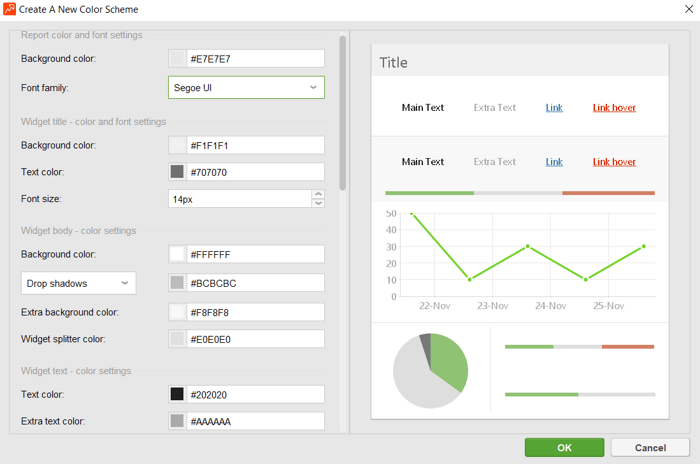
Task: Click the report background color swatch #E7E7E7
Action: coord(177,59)
